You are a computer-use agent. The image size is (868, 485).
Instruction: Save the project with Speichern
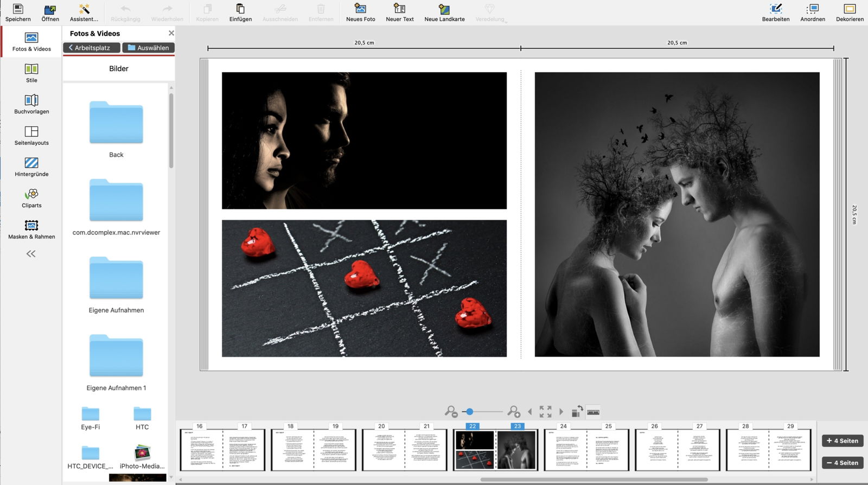tap(18, 12)
